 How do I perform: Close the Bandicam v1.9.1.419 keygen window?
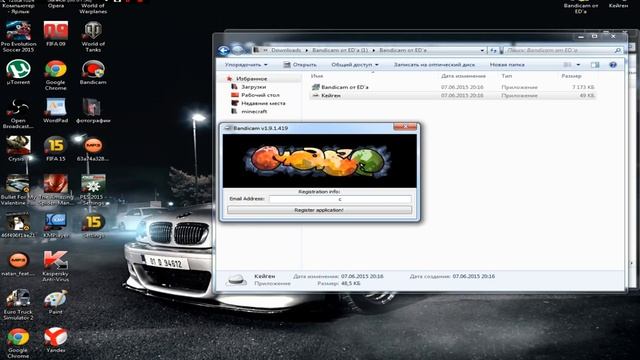click(405, 127)
